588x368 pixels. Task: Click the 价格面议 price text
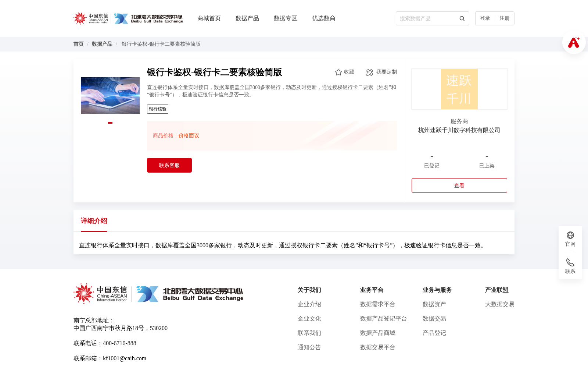click(x=189, y=136)
